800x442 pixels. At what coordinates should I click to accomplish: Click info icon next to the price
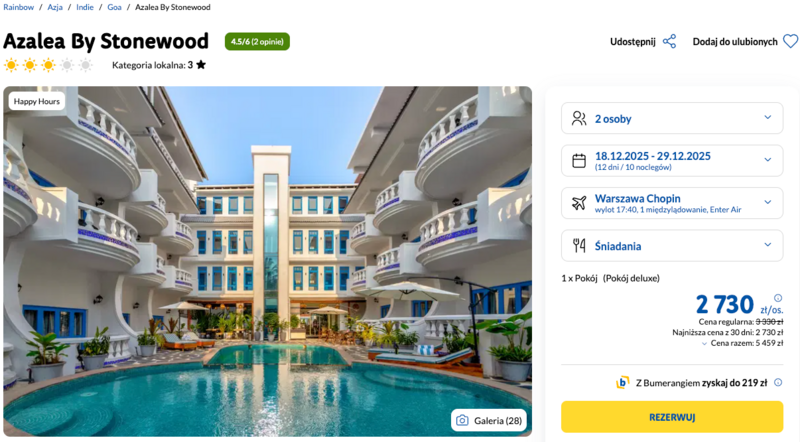778,298
